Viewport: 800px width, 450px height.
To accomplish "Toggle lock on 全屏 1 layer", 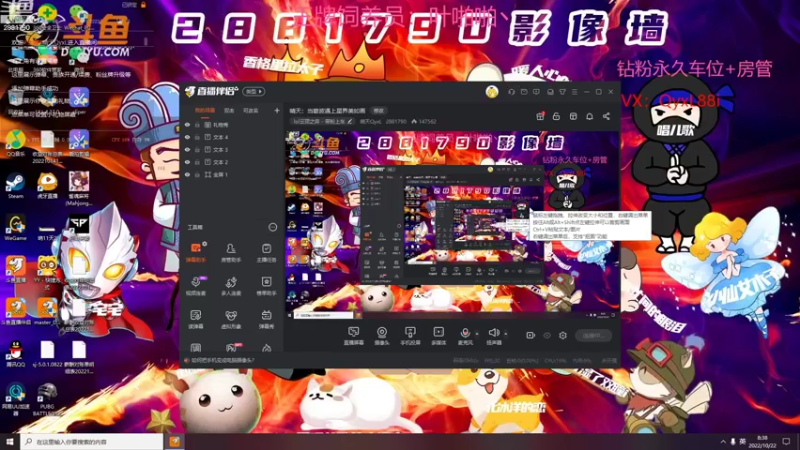I will (197, 174).
